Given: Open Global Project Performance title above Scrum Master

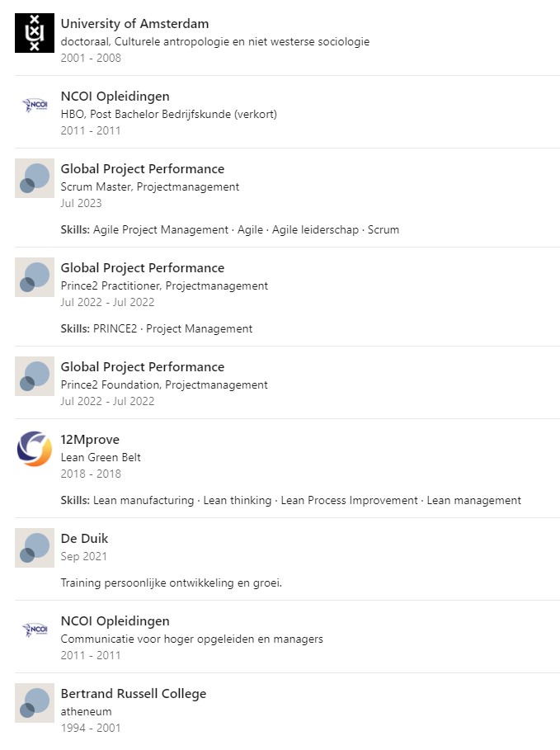Looking at the screenshot, I should (142, 169).
